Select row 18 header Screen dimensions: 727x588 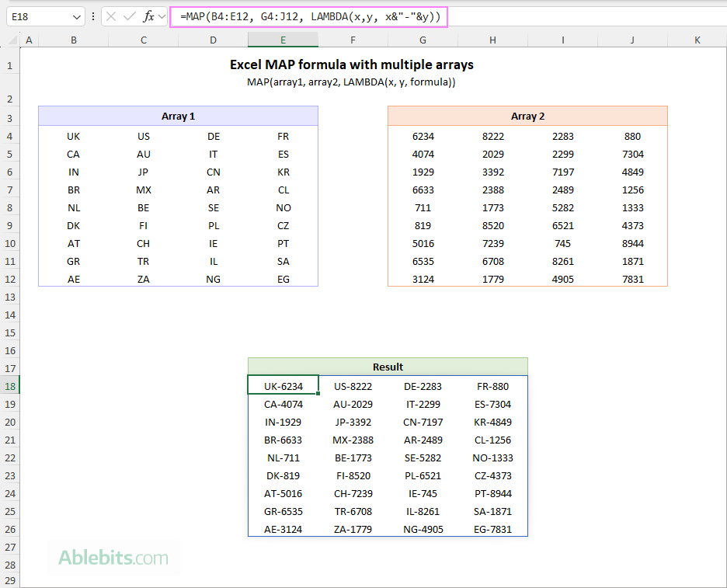click(x=9, y=385)
